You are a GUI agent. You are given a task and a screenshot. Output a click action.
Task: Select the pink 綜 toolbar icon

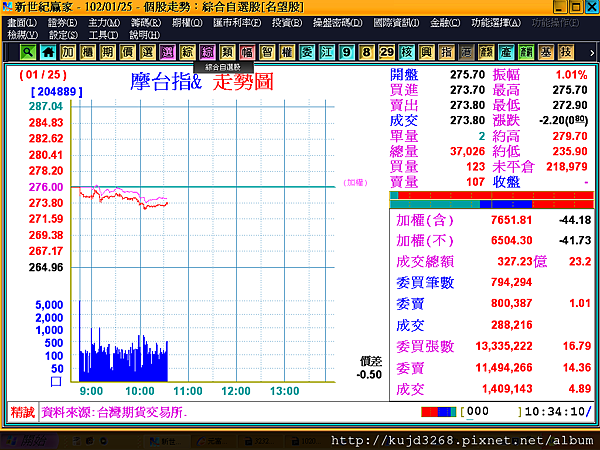207,52
